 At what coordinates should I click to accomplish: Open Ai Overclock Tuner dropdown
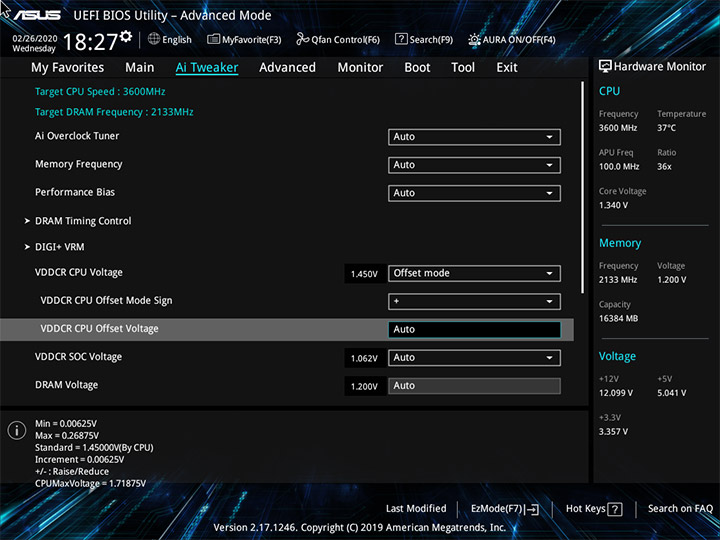[474, 137]
